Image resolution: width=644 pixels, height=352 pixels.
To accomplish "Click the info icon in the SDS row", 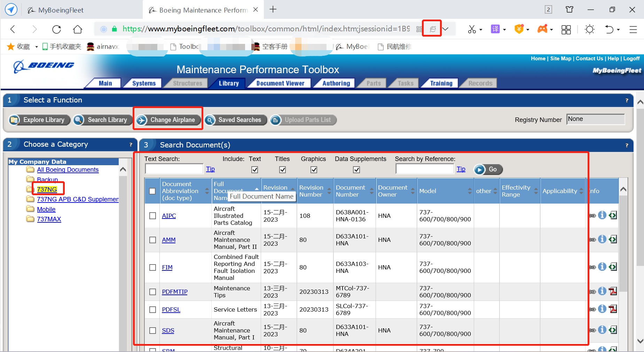I will (x=602, y=330).
